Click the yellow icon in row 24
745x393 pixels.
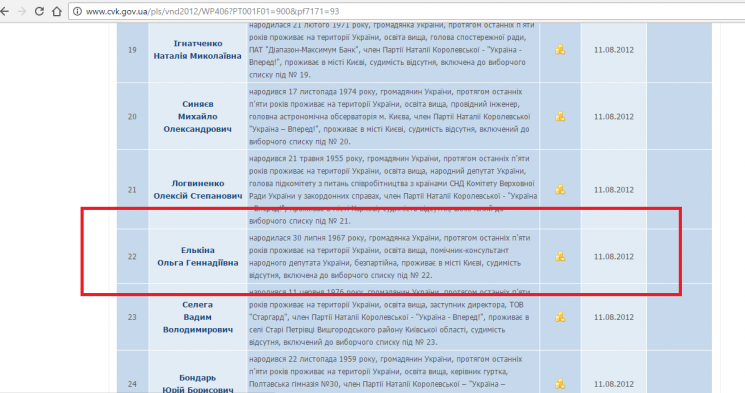[560, 384]
